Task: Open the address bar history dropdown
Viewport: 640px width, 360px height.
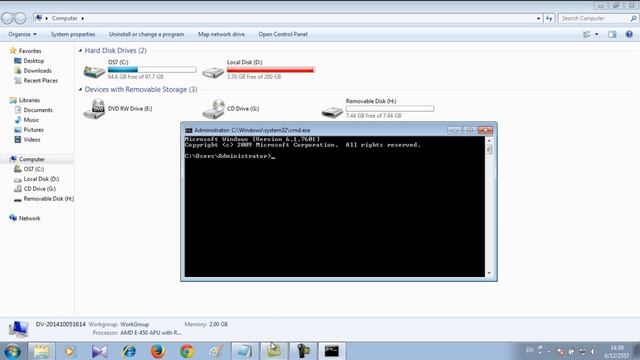Action: pyautogui.click(x=538, y=18)
